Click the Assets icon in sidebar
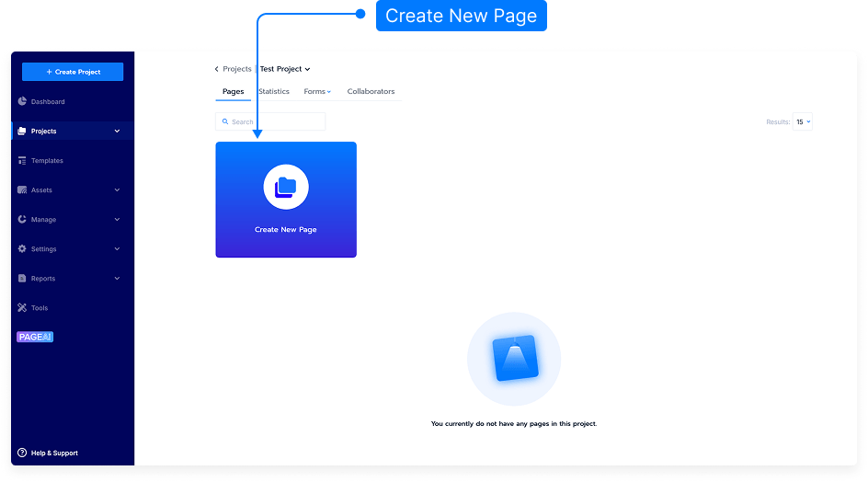The image size is (868, 482). pyautogui.click(x=22, y=190)
